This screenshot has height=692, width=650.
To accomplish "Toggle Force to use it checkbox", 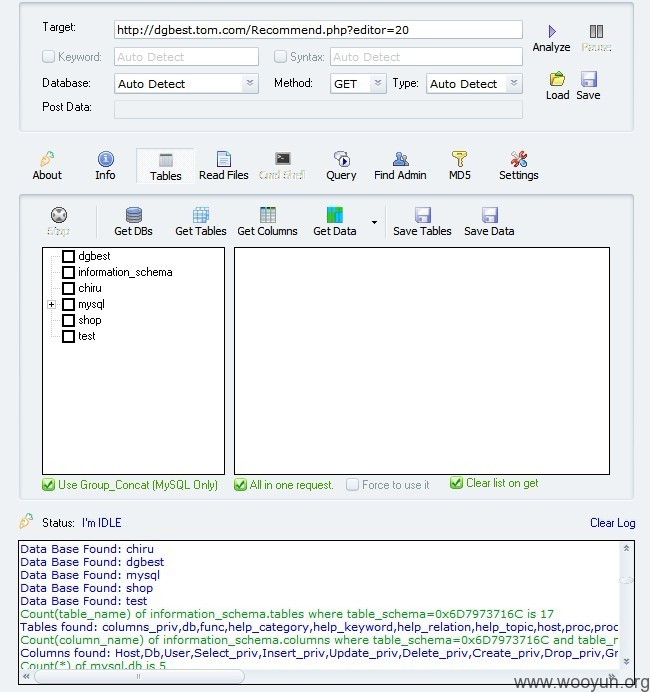I will 352,485.
